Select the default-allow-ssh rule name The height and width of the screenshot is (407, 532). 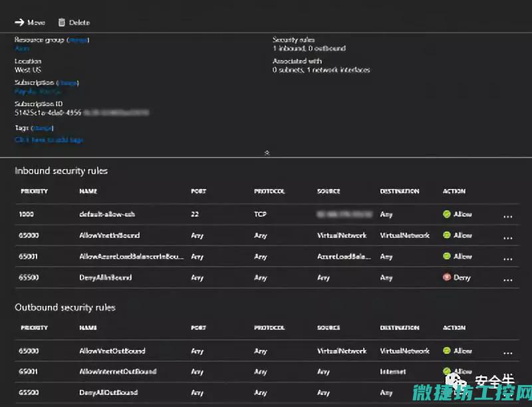[x=107, y=214]
